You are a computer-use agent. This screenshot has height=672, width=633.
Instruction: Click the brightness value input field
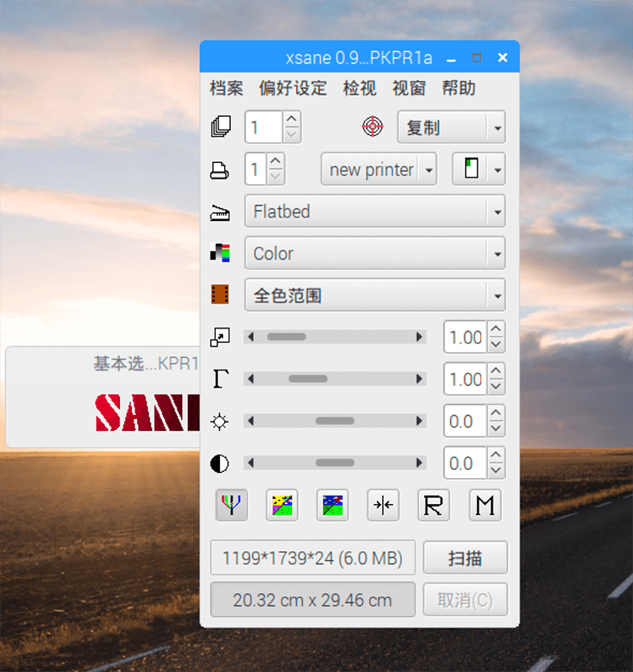466,421
